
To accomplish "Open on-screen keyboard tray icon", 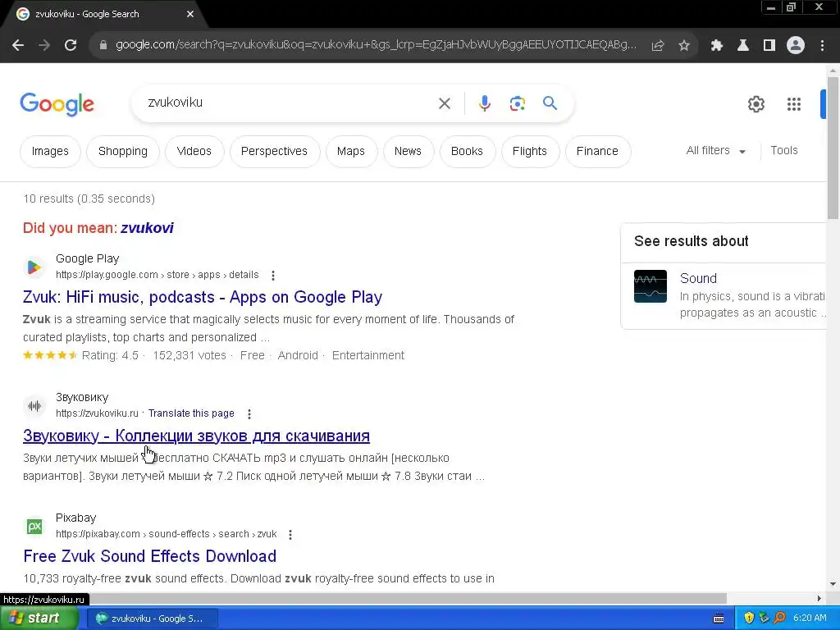I will pos(719,619).
